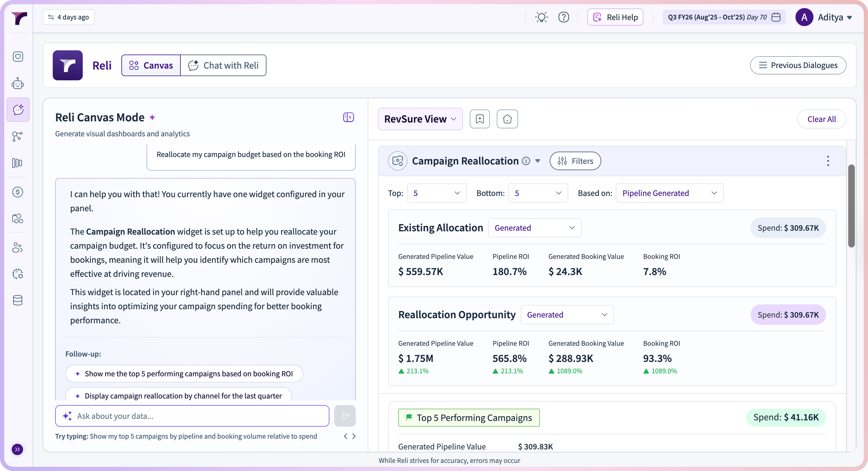Select the Canvas tab
868x471 pixels.
(151, 65)
